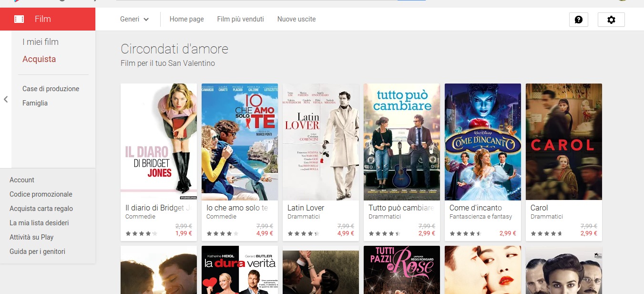Click the Come d'incanto title link
This screenshot has width=644, height=294.
(x=476, y=208)
